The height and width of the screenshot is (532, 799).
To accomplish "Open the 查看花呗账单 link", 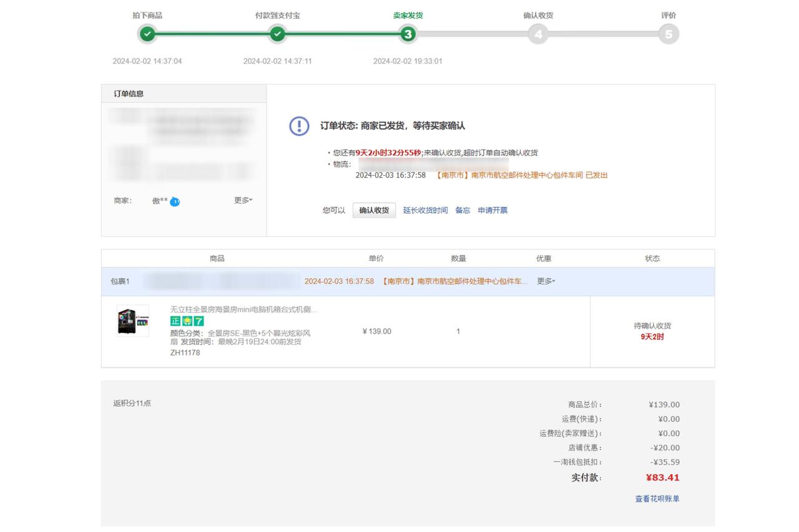I will 657,499.
